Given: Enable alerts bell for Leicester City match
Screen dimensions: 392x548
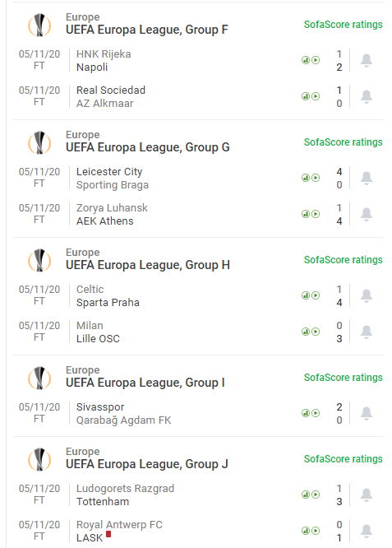Looking at the screenshot, I should tap(367, 179).
